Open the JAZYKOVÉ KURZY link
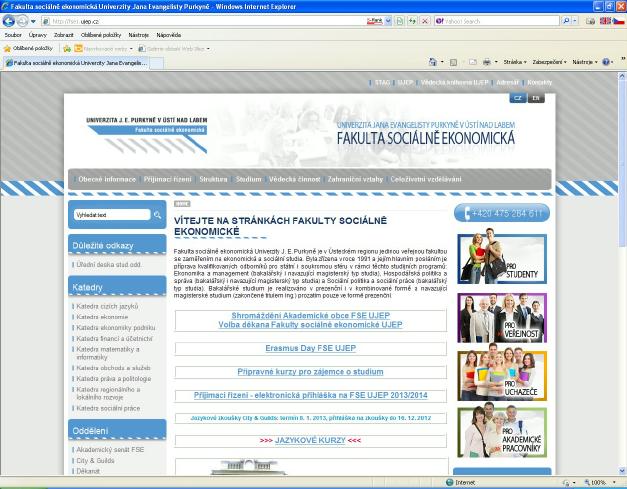Screen dimensions: 627x489 coord(310,440)
